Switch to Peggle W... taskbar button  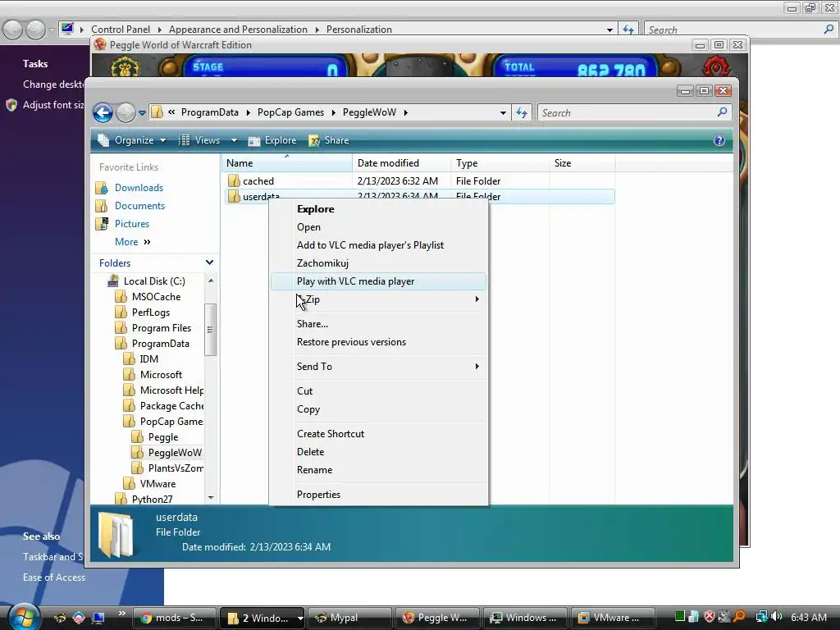pos(438,618)
